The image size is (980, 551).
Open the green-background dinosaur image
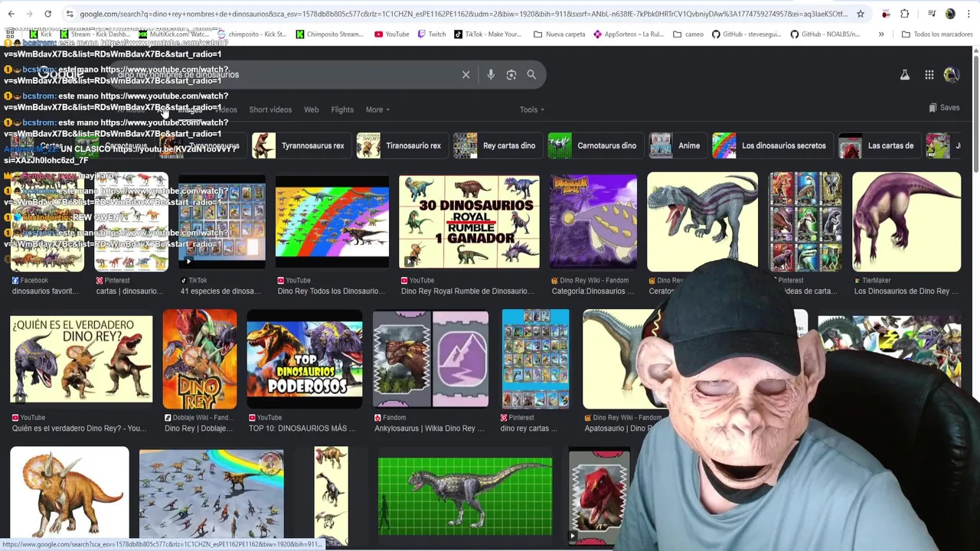click(x=465, y=497)
